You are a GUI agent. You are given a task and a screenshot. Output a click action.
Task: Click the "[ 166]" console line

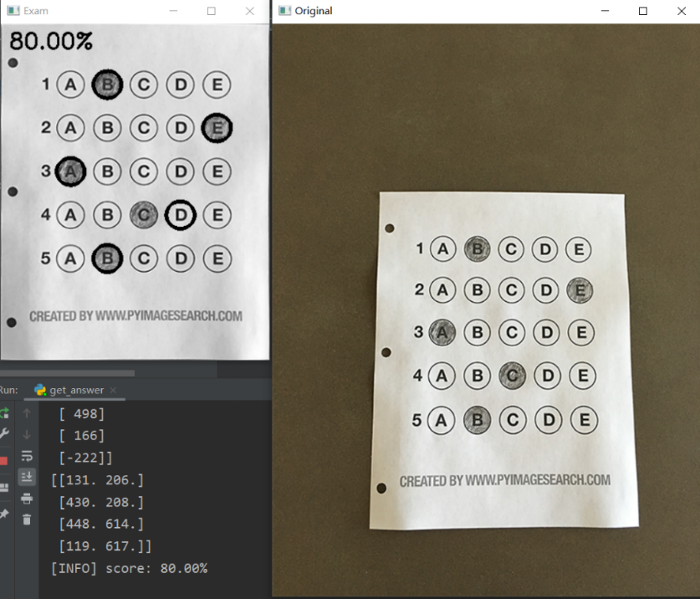pos(82,436)
